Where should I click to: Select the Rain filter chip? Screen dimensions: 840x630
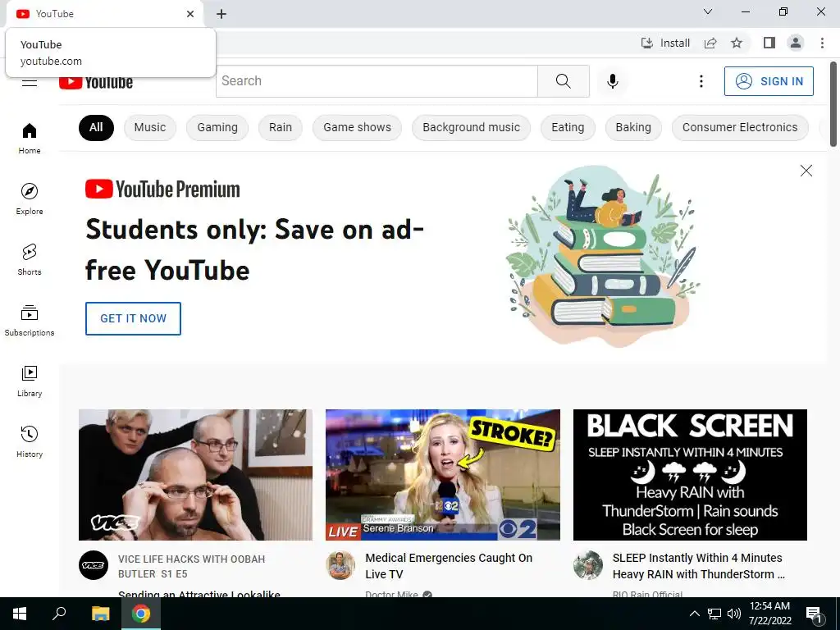click(x=281, y=127)
